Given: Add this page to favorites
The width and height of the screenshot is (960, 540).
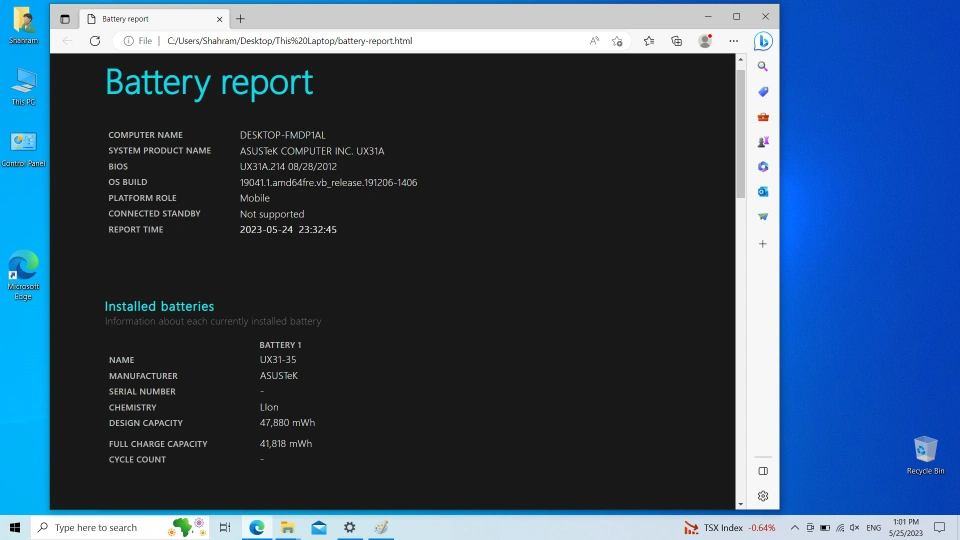Looking at the screenshot, I should [617, 41].
